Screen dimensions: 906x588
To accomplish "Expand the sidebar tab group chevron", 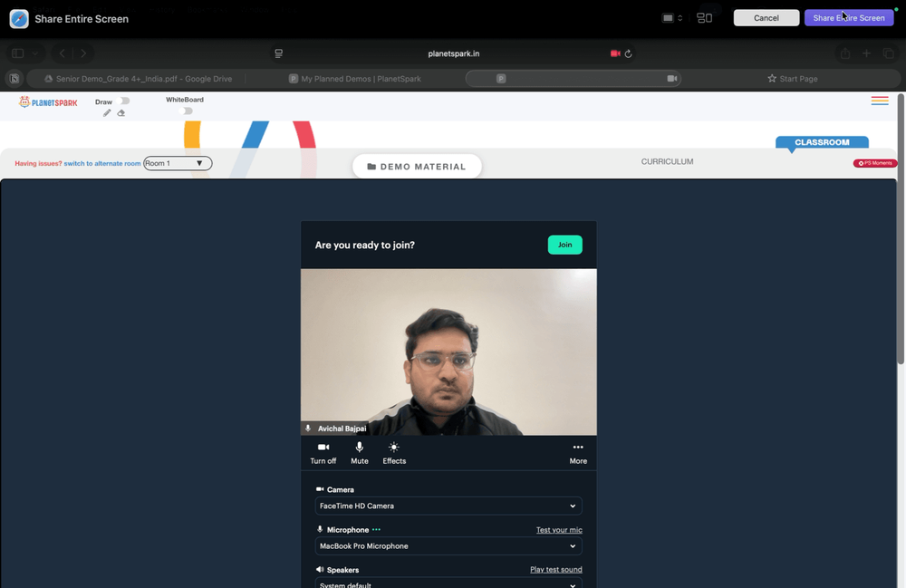I will click(x=35, y=53).
